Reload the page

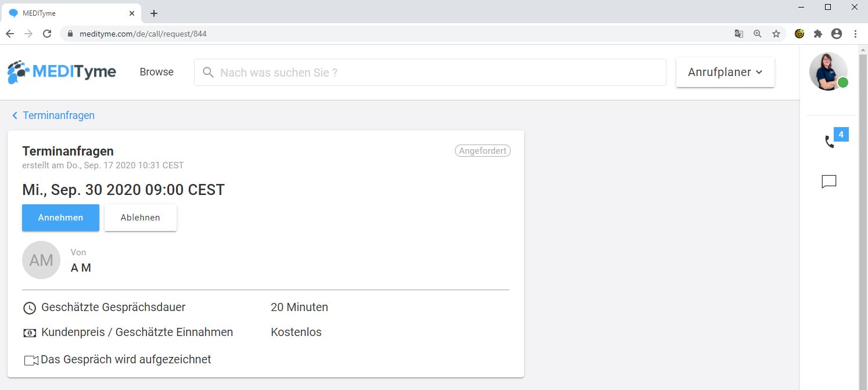point(47,34)
